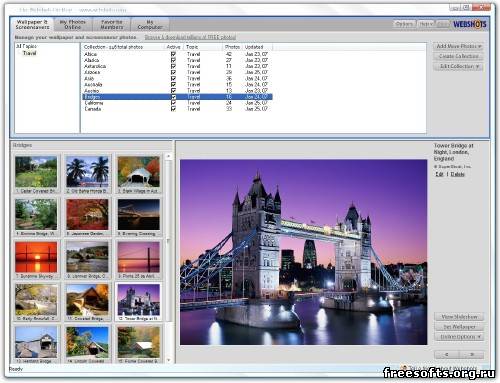Select the Canada collection row
The image size is (500, 383).
click(x=177, y=109)
